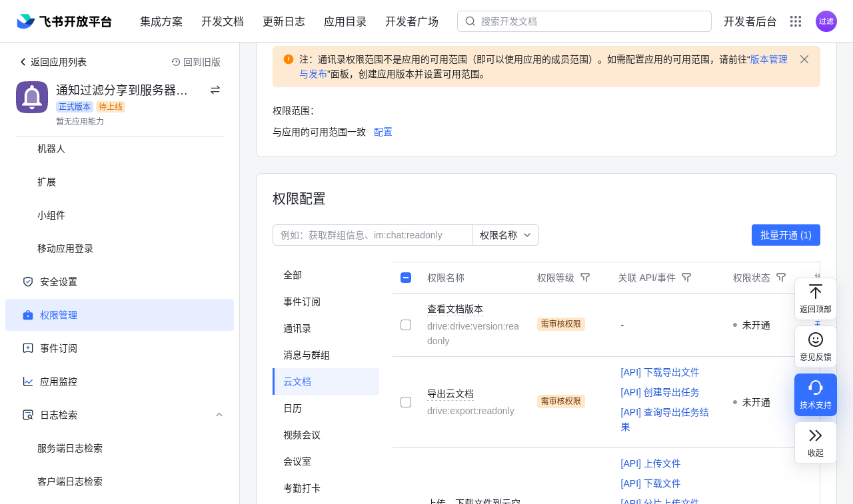853x504 pixels.
Task: Click the shield icon for 安全设置
Action: (28, 282)
